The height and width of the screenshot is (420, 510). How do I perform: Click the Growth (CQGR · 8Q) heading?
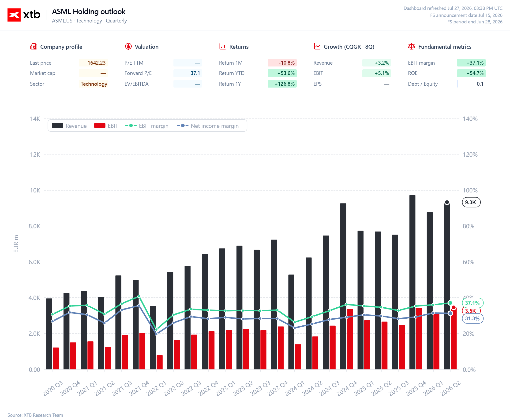click(x=349, y=47)
